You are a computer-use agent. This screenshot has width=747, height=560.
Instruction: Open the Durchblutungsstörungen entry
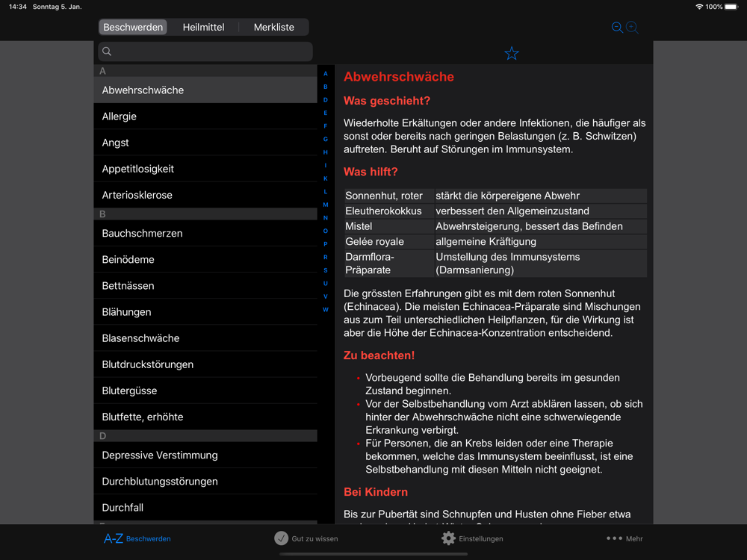(205, 482)
